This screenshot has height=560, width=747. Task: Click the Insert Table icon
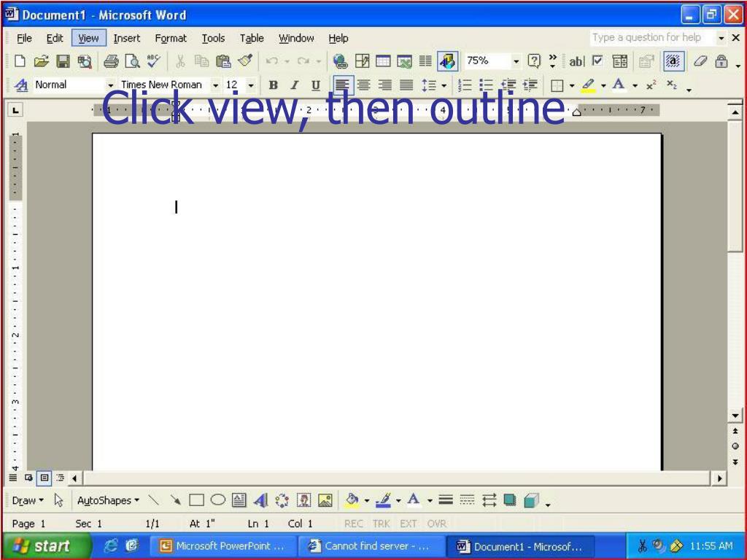coord(383,61)
